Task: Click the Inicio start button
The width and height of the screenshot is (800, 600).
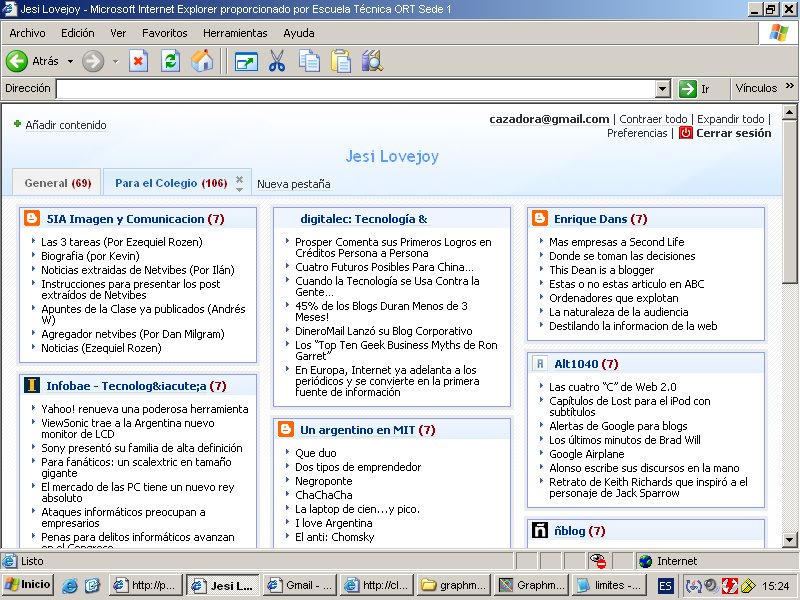Action: (28, 585)
